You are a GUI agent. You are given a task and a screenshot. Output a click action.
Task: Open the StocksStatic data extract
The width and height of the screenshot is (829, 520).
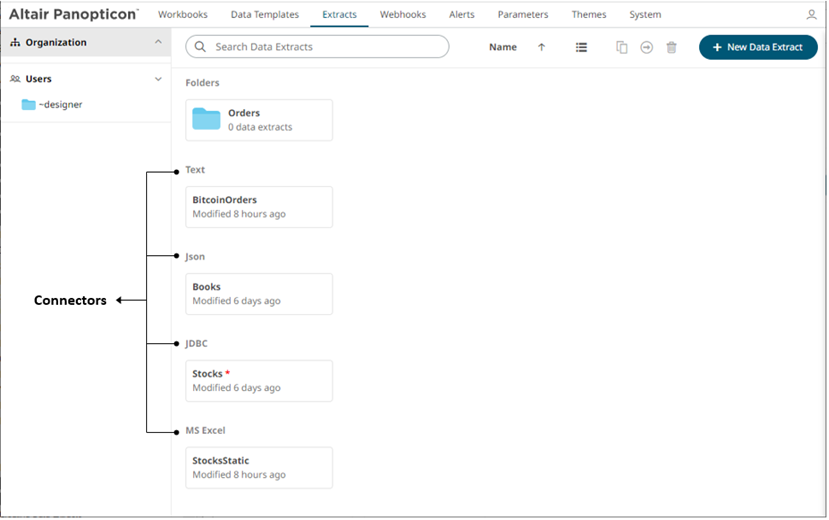(259, 468)
